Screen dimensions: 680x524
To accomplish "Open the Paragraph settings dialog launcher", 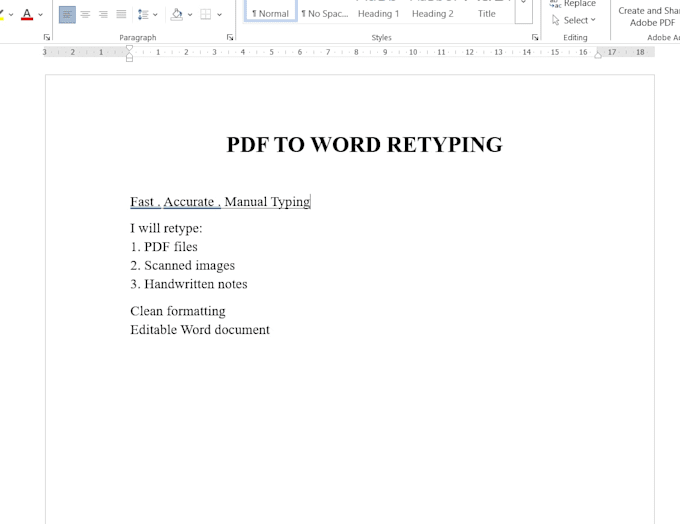I will pyautogui.click(x=230, y=38).
